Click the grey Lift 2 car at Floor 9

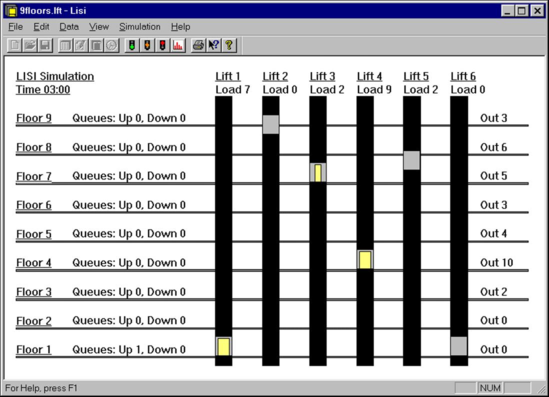tap(271, 124)
